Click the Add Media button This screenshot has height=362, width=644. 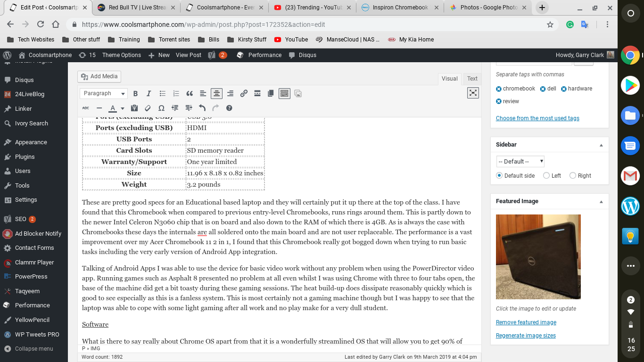click(99, 76)
